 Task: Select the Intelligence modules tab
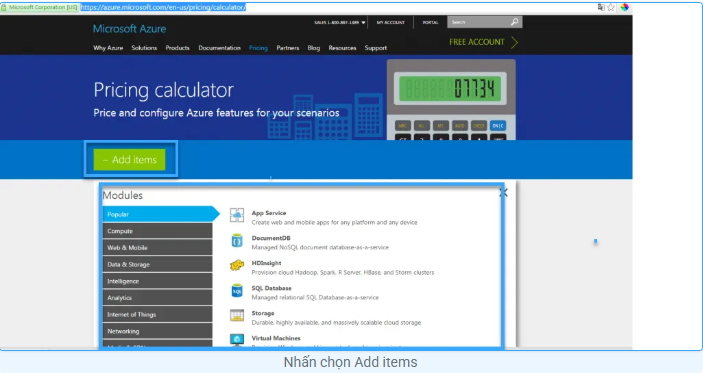pyautogui.click(x=157, y=281)
